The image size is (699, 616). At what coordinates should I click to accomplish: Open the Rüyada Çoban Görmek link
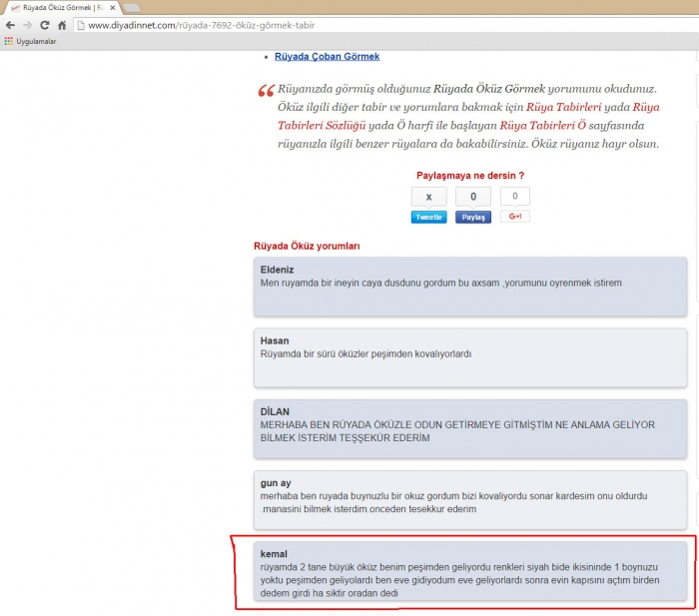tap(327, 57)
